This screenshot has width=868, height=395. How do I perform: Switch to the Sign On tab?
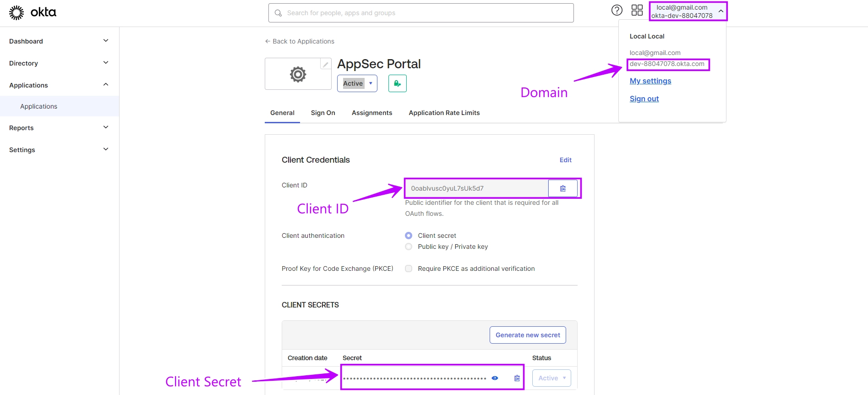pyautogui.click(x=323, y=113)
